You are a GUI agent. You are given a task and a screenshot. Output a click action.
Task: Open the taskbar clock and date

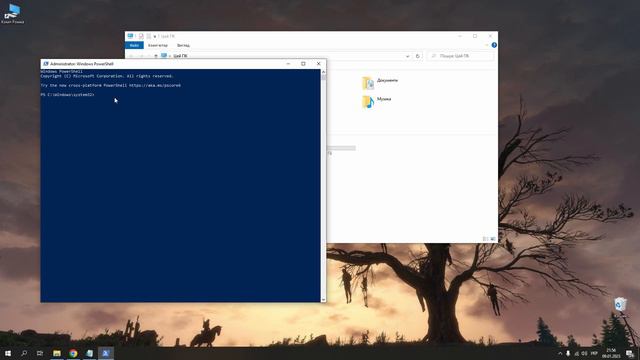tap(611, 353)
